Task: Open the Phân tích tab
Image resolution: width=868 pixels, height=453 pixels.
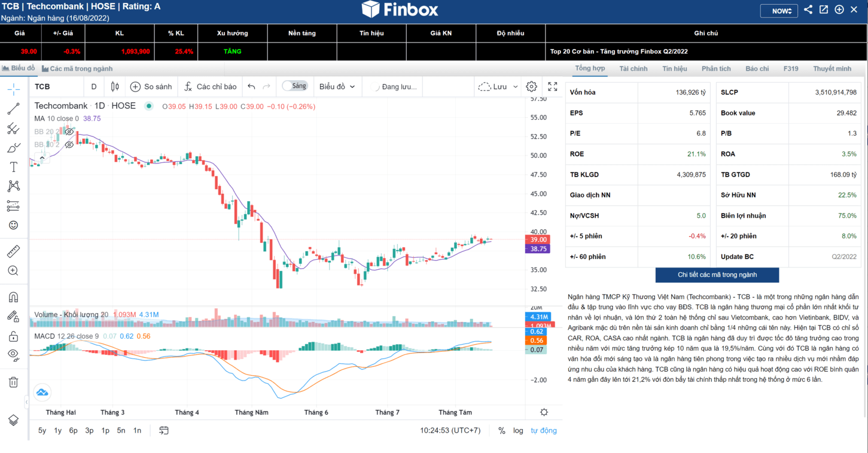Action: click(x=716, y=69)
